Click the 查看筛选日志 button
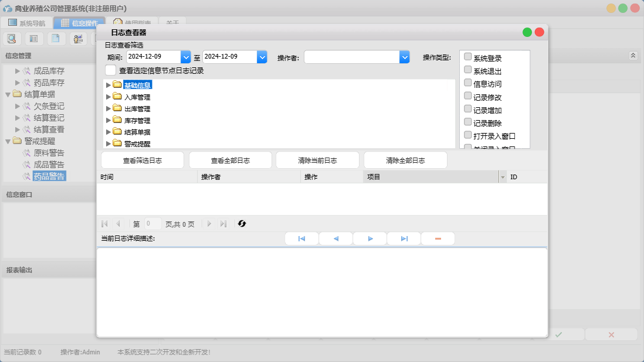 (143, 160)
